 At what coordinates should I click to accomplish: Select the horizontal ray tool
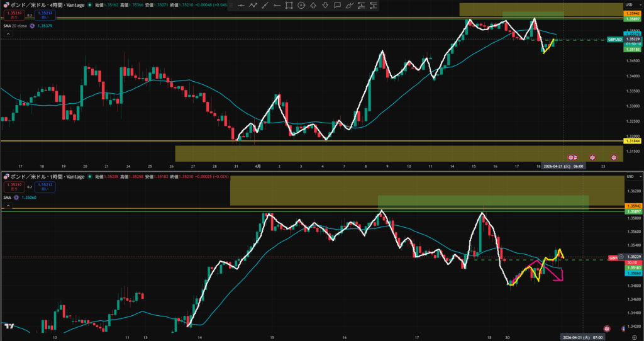(x=277, y=6)
